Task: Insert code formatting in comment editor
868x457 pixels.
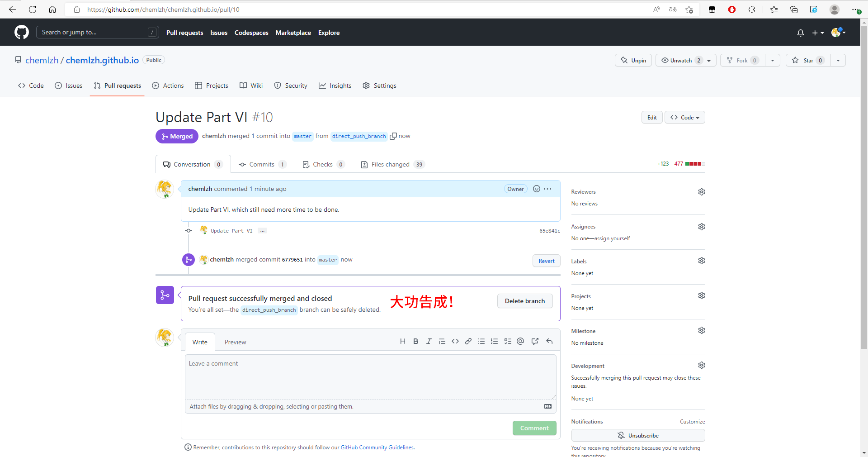Action: pyautogui.click(x=455, y=341)
